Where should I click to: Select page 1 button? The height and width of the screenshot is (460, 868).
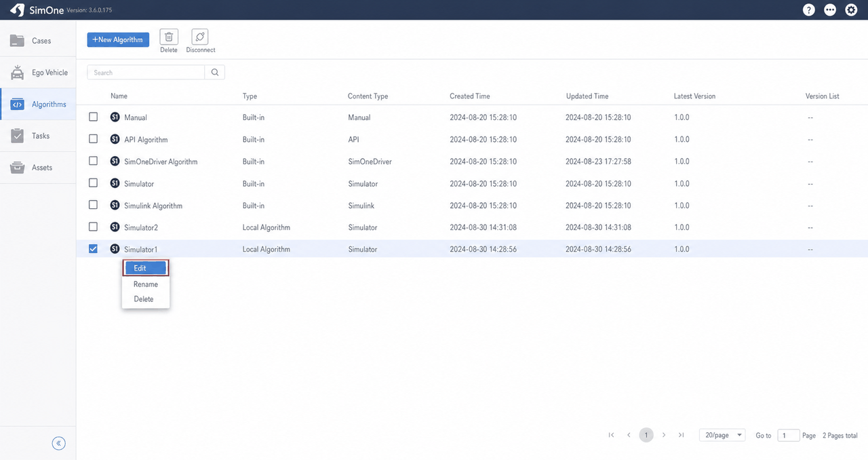coord(646,435)
